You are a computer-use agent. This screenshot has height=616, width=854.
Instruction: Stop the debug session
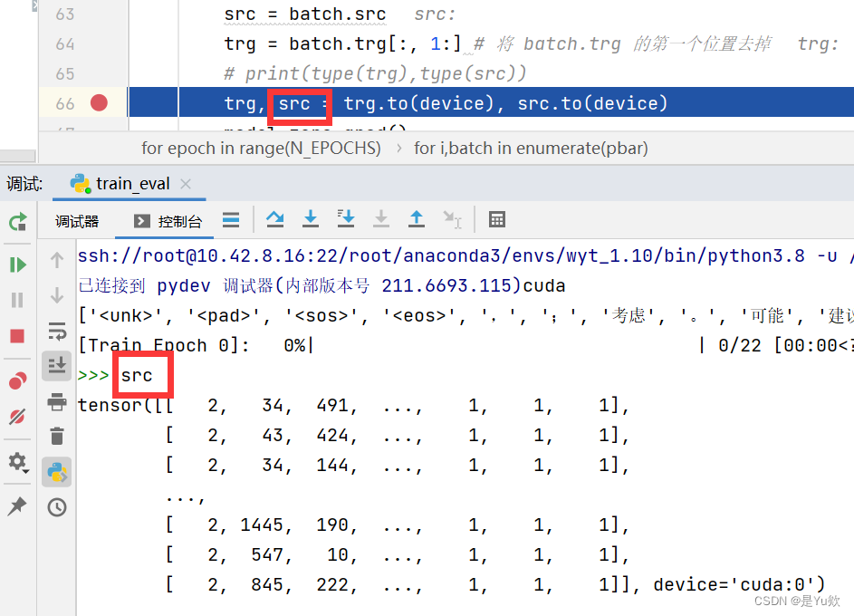click(x=17, y=336)
